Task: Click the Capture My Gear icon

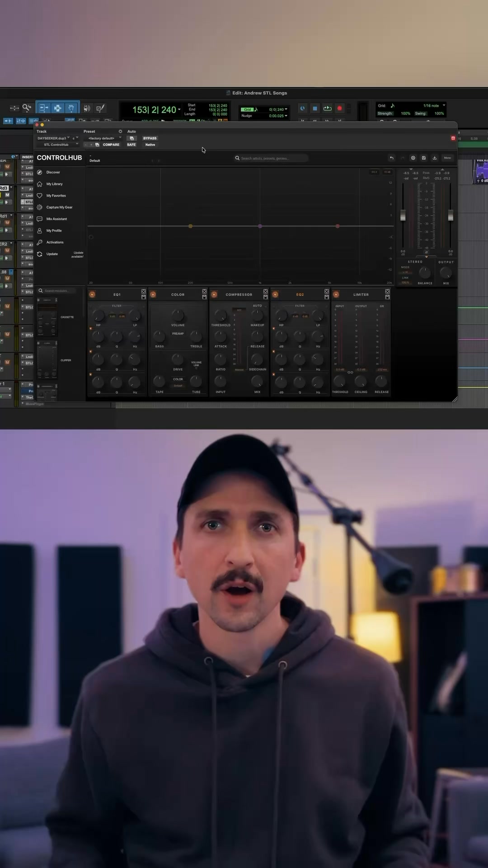Action: coord(40,207)
